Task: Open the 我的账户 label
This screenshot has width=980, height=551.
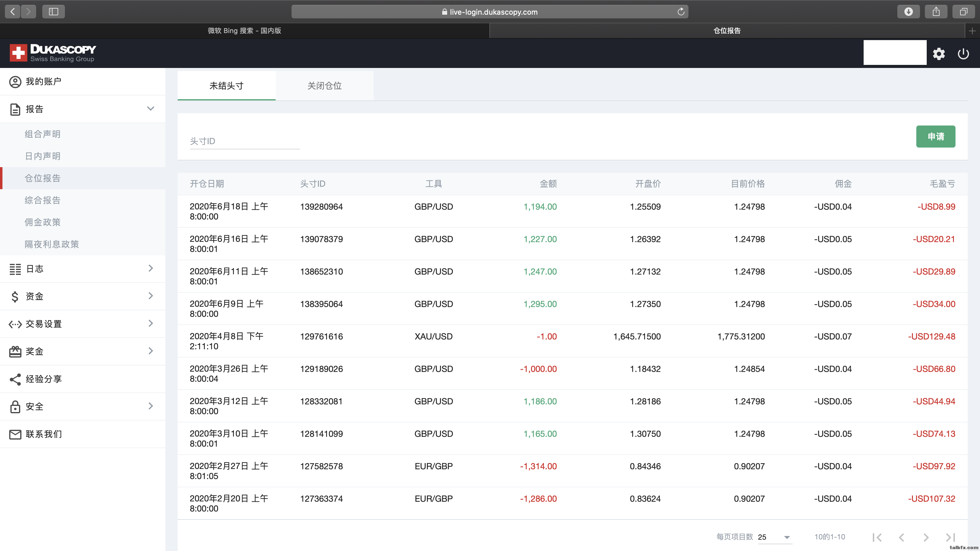Action: click(x=44, y=81)
